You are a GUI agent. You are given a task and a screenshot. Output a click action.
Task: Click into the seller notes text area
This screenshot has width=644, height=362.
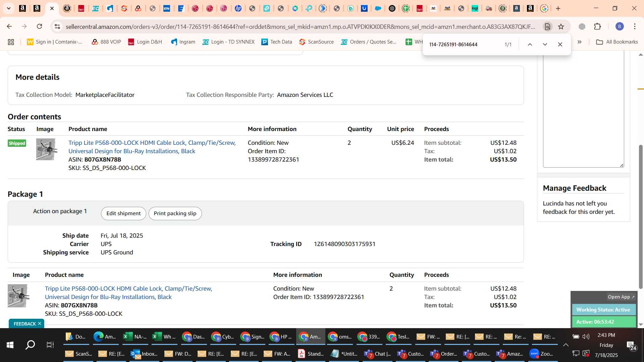point(583,109)
